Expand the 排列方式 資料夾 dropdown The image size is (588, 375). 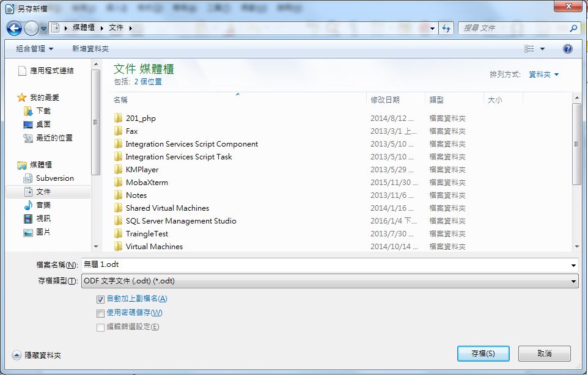click(543, 75)
